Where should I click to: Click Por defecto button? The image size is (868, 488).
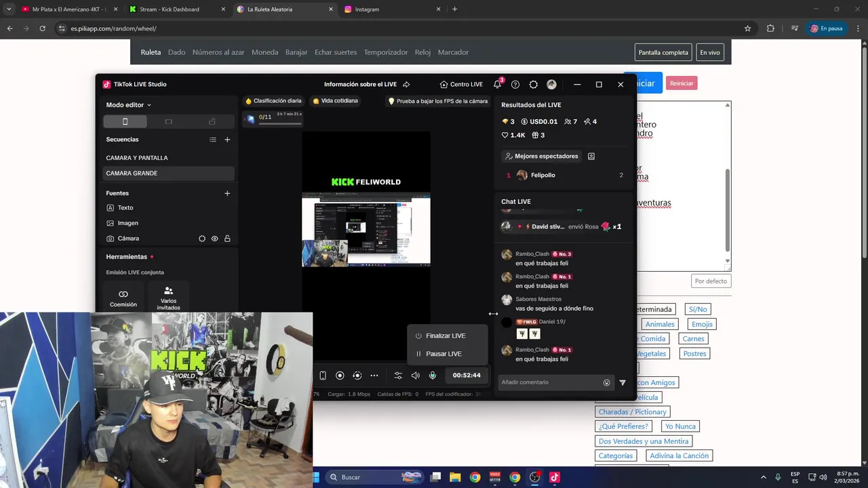point(711,281)
